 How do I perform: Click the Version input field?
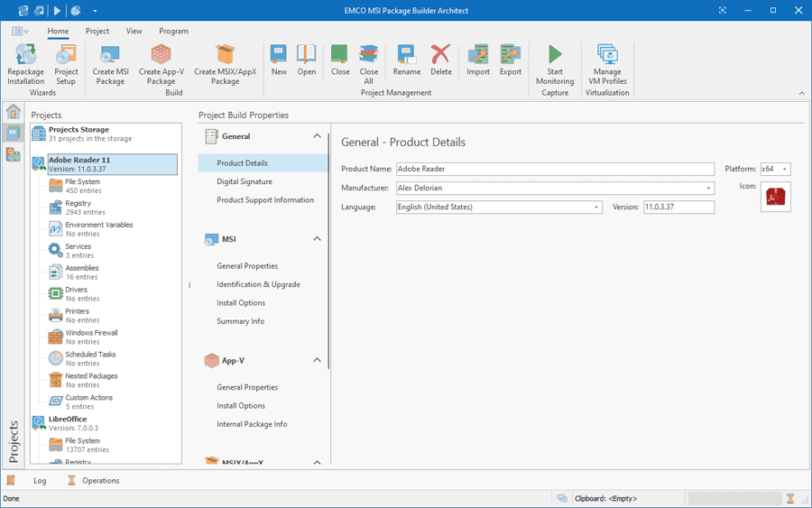point(678,208)
